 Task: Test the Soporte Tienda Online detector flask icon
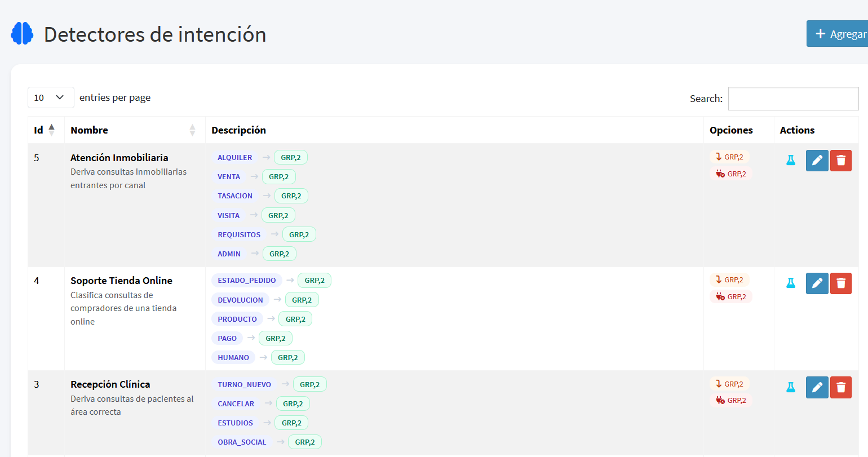pyautogui.click(x=791, y=283)
